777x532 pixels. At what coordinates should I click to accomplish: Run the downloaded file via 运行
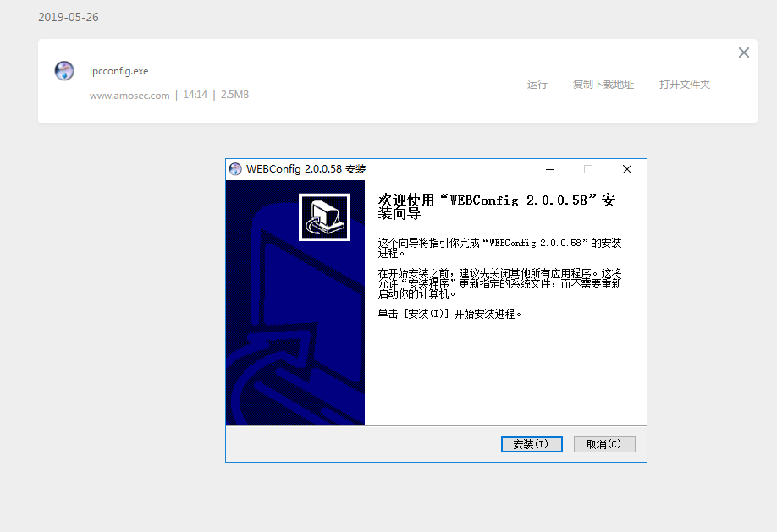tap(537, 85)
